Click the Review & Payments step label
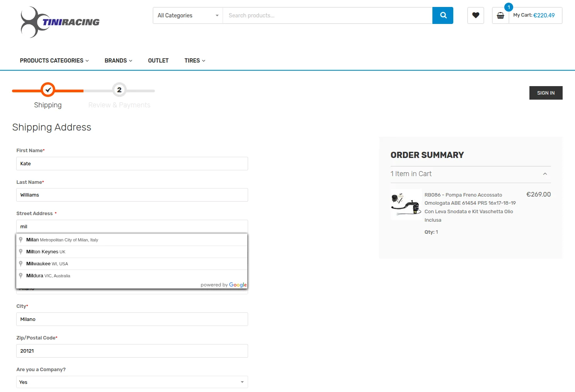 (119, 105)
